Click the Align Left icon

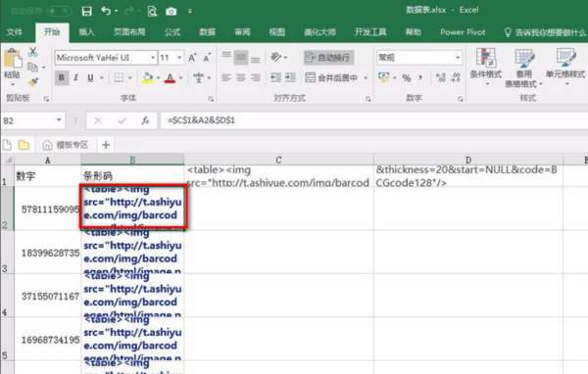(226, 78)
